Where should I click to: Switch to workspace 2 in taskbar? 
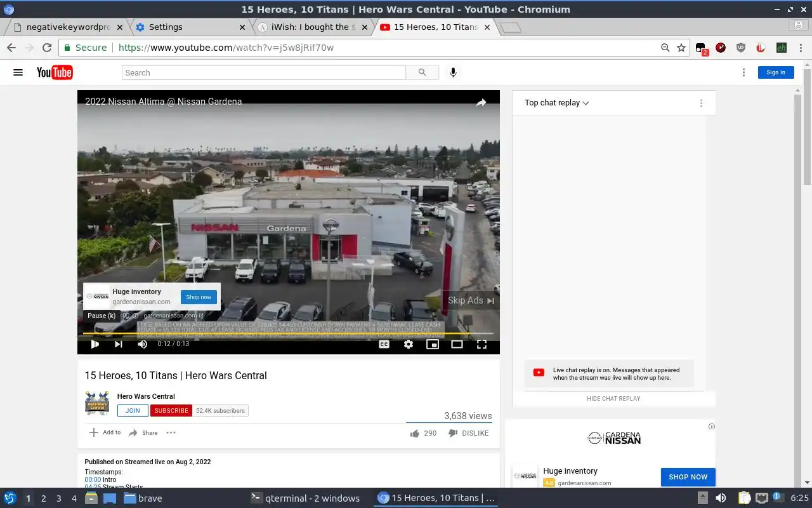(x=43, y=498)
